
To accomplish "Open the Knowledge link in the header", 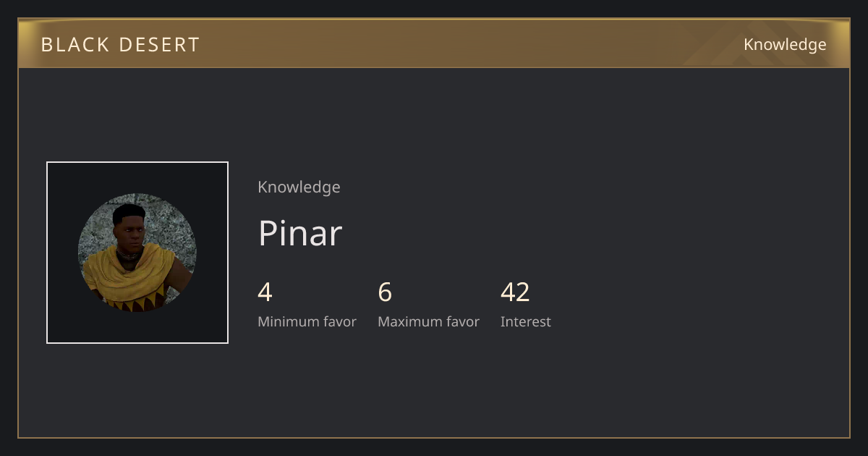I will [x=785, y=45].
